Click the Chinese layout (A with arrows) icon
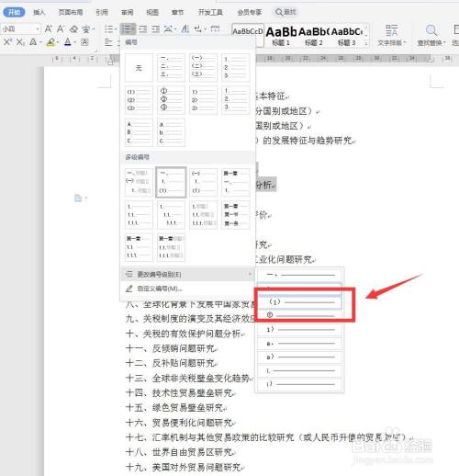 tap(168, 29)
